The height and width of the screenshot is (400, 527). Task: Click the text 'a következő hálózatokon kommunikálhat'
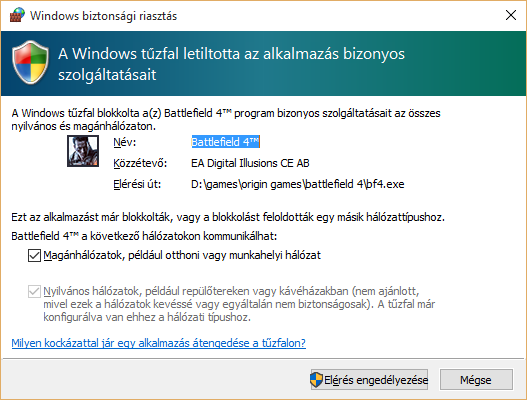[179, 236]
